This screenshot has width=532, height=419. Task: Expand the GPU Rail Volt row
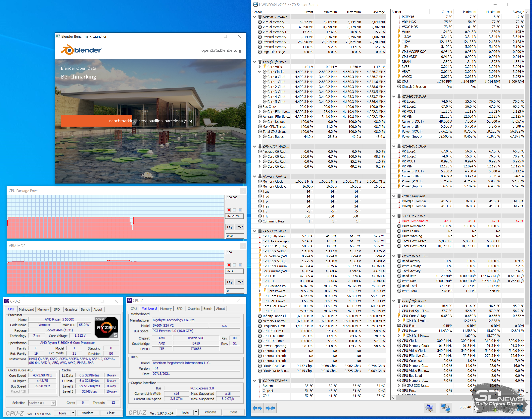tap(399, 321)
